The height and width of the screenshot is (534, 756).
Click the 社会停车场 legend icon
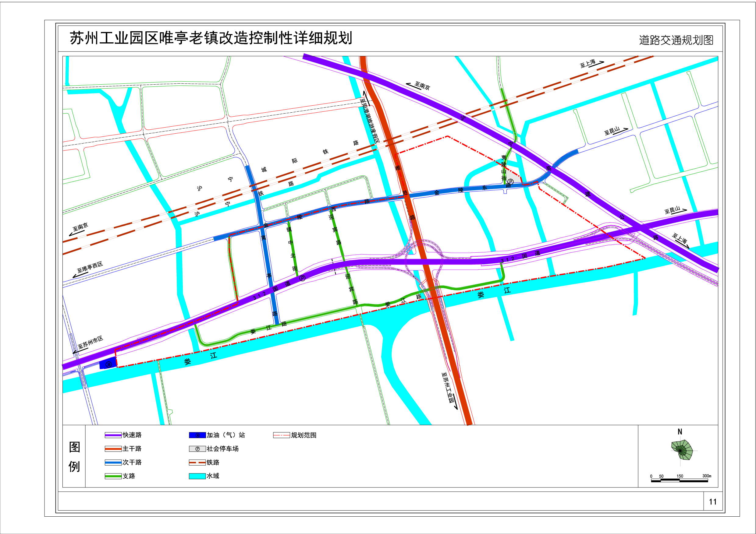coord(197,449)
